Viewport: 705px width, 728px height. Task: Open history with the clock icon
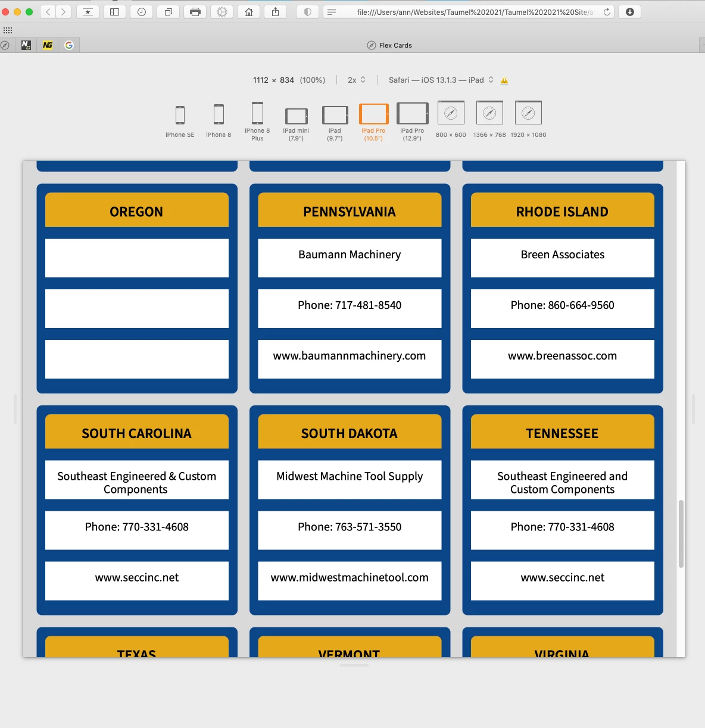pos(142,12)
